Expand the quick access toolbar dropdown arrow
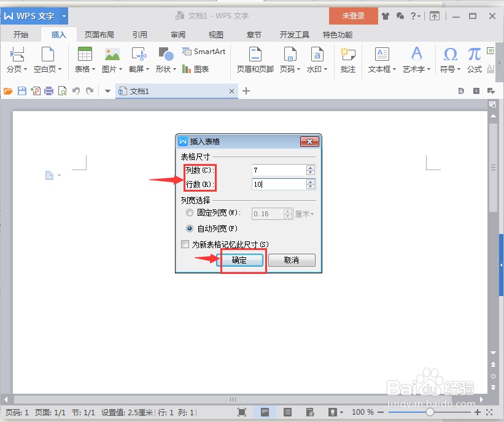The width and height of the screenshot is (504, 422). [x=107, y=92]
